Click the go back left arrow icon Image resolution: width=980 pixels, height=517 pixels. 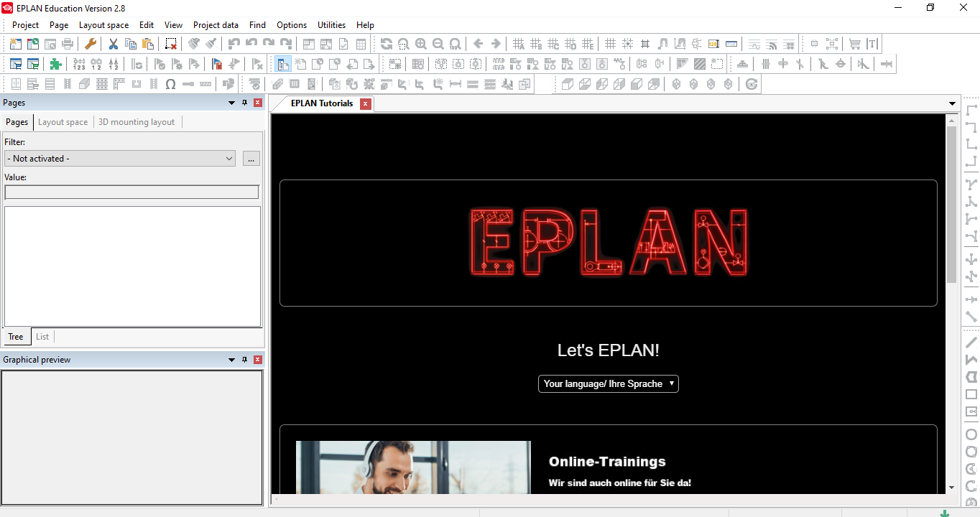(x=479, y=44)
